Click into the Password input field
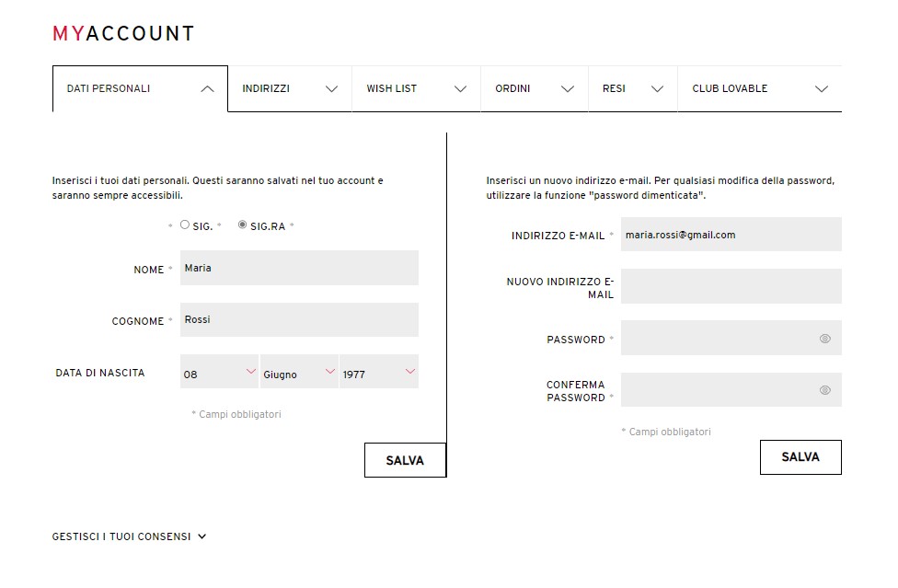This screenshot has width=898, height=588. [x=731, y=338]
